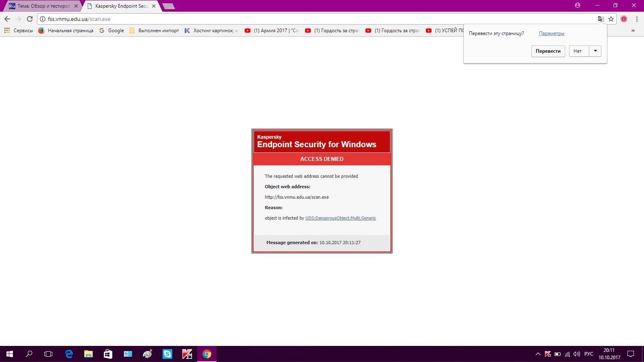Click the Endpoint Security for Windows title
This screenshot has width=644, height=362.
click(317, 144)
